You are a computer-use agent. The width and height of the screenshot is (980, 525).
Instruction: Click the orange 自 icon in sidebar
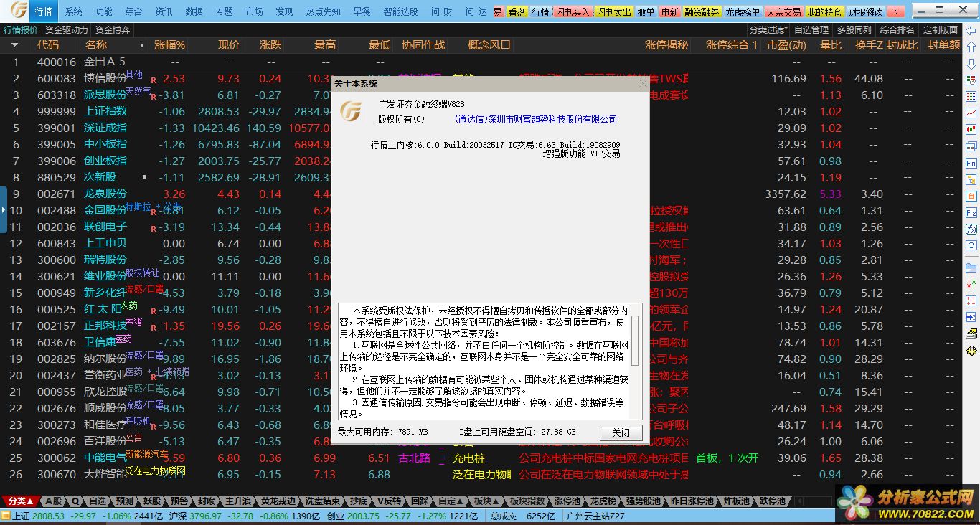tap(971, 196)
